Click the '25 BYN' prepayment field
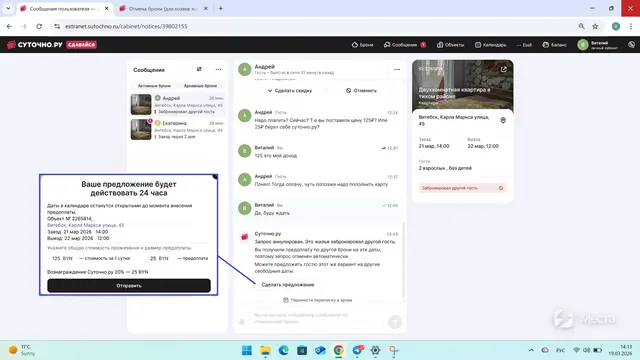The height and width of the screenshot is (360, 640). pyautogui.click(x=159, y=258)
